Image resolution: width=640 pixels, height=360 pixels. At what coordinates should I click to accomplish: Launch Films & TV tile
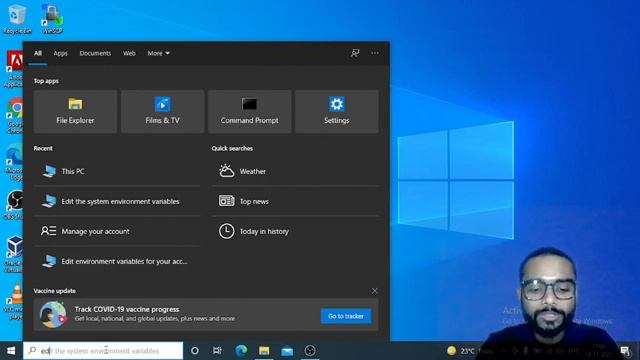coord(162,111)
